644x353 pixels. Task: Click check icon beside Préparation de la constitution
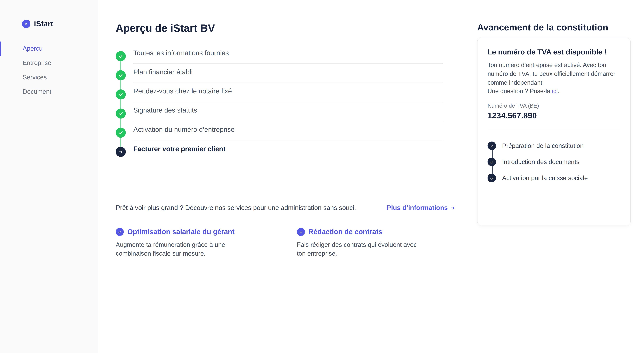[x=492, y=146]
